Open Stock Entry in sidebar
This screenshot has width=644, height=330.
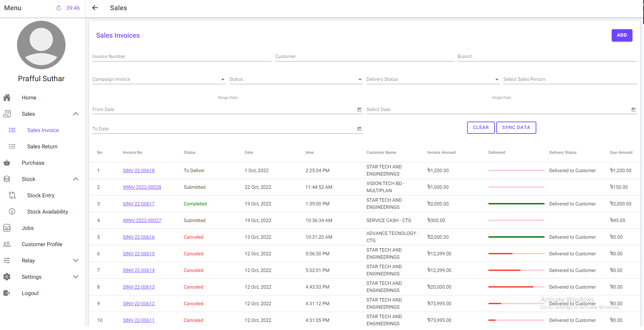(41, 195)
